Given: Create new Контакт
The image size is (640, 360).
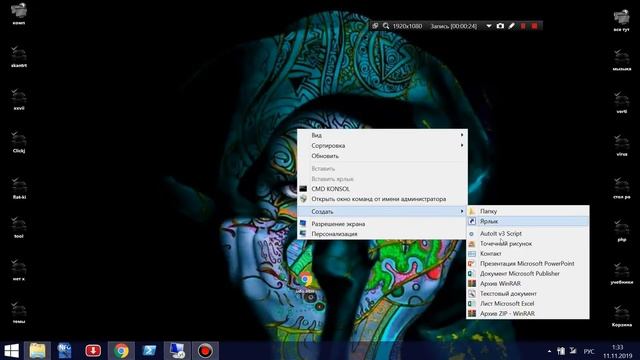Looking at the screenshot, I should 528,253.
